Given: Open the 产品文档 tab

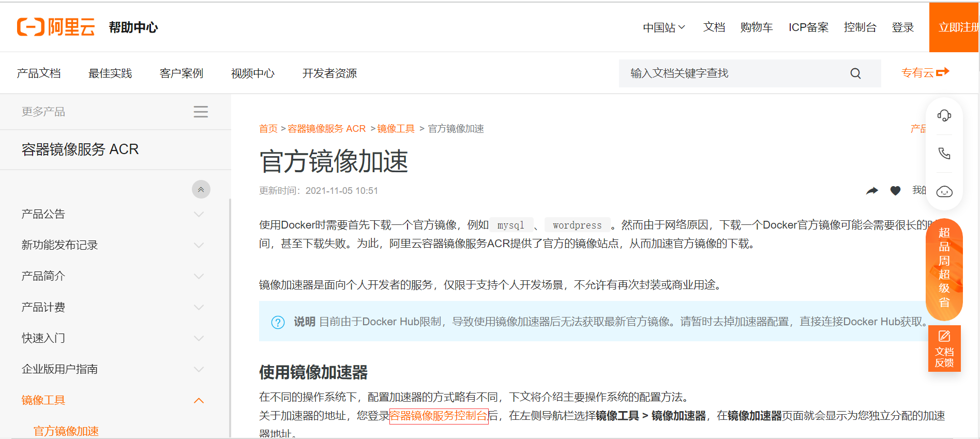Looking at the screenshot, I should (x=39, y=73).
